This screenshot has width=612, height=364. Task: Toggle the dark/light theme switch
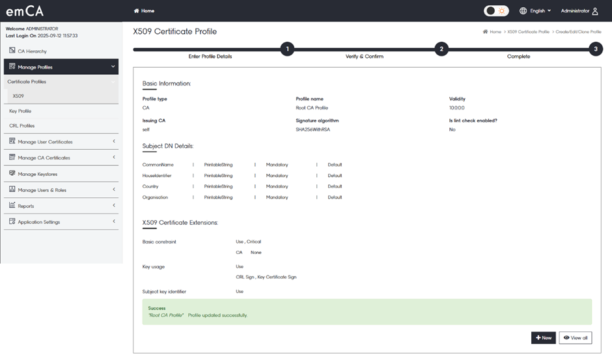tap(496, 11)
